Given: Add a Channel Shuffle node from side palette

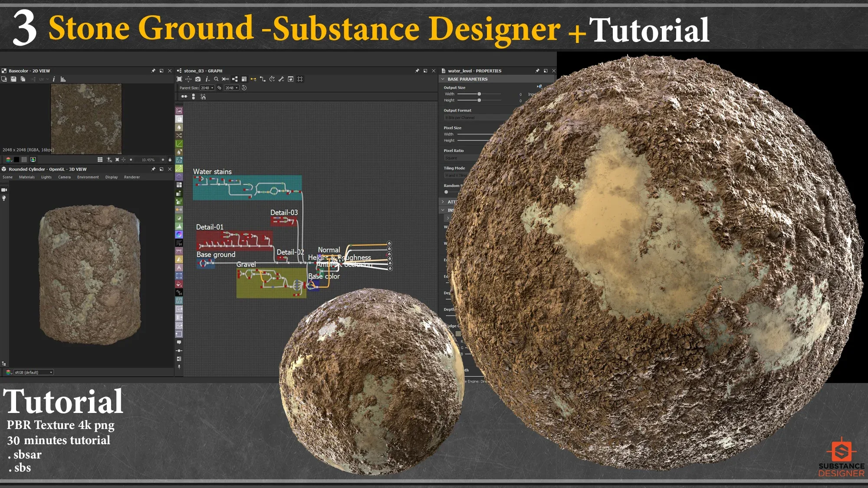Looking at the screenshot, I should tap(179, 135).
